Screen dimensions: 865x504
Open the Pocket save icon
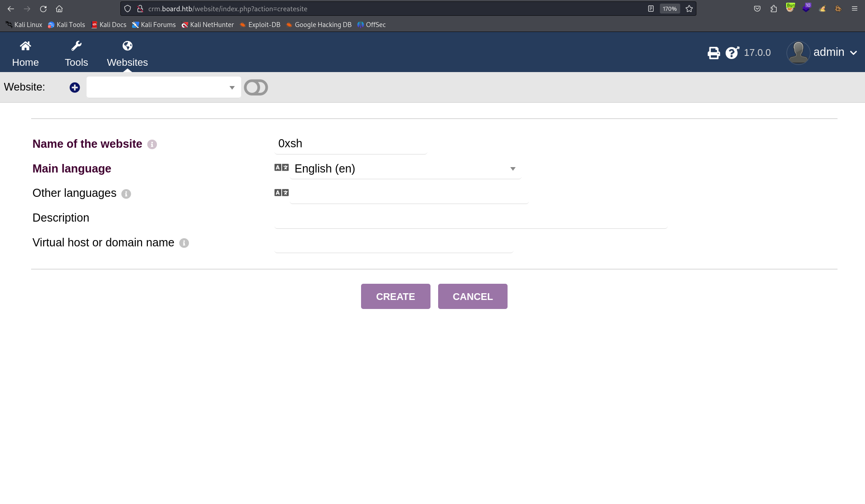pos(757,9)
